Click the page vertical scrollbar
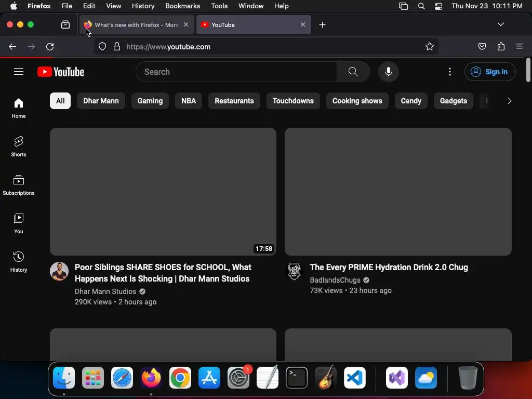 coord(528,70)
